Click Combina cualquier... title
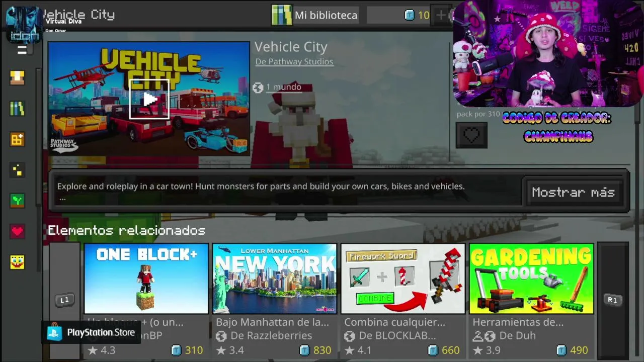Viewport: 644px width, 362px height. 394,322
